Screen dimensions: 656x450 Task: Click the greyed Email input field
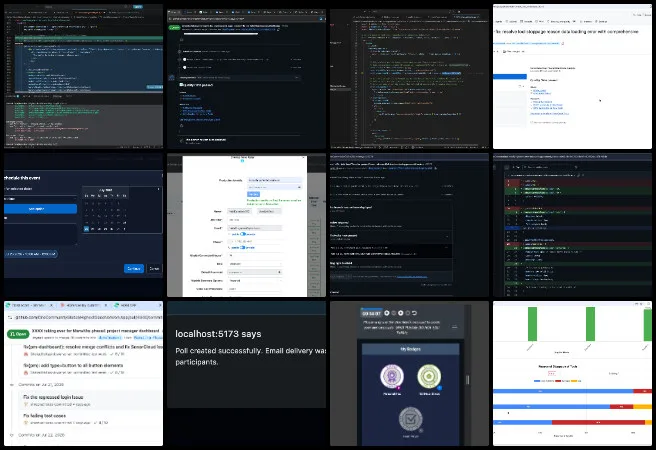[254, 228]
